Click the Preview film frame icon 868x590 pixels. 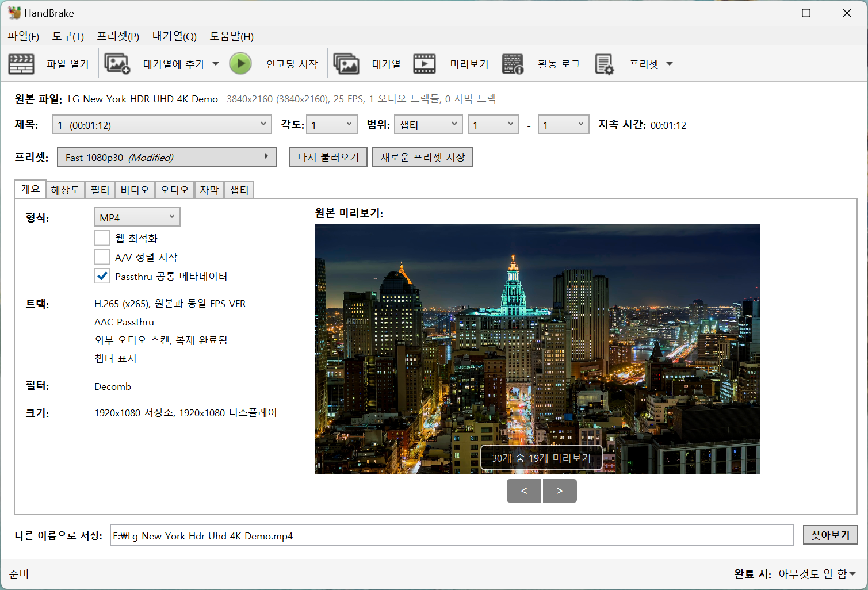pos(425,64)
